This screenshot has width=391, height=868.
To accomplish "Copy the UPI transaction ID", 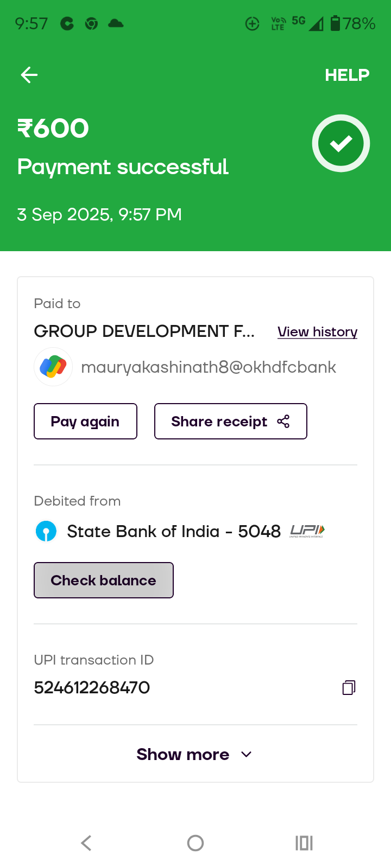I will point(349,687).
